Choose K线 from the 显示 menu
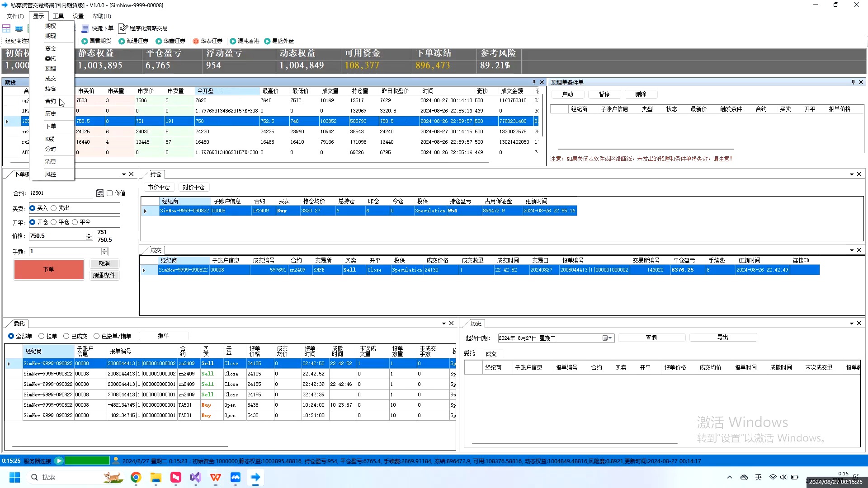868x488 pixels. click(50, 139)
